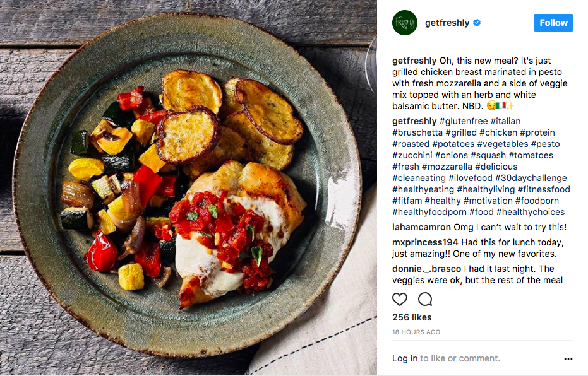The width and height of the screenshot is (588, 376).
Task: Click the 18 HOURS AGO timestamp
Action: pos(416,332)
